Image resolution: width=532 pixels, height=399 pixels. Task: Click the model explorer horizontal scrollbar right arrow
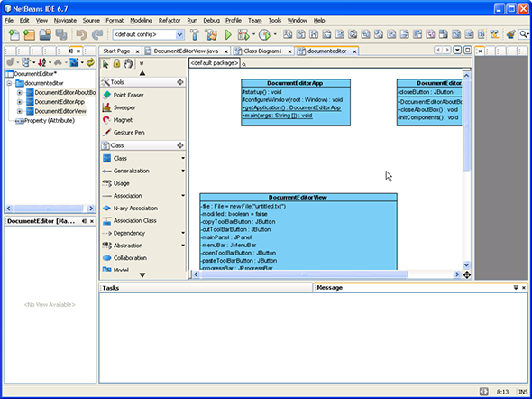[x=90, y=209]
